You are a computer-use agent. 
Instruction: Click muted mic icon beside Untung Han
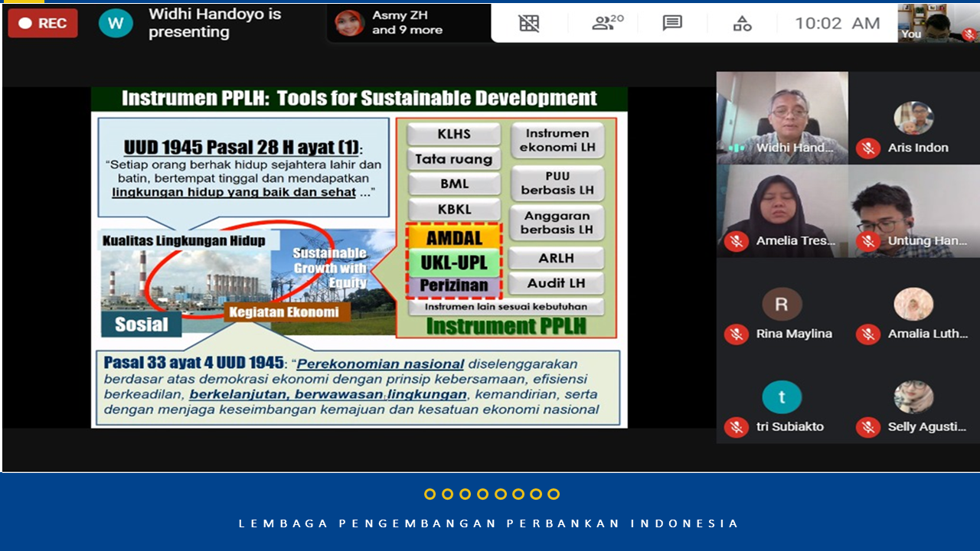[x=867, y=241]
